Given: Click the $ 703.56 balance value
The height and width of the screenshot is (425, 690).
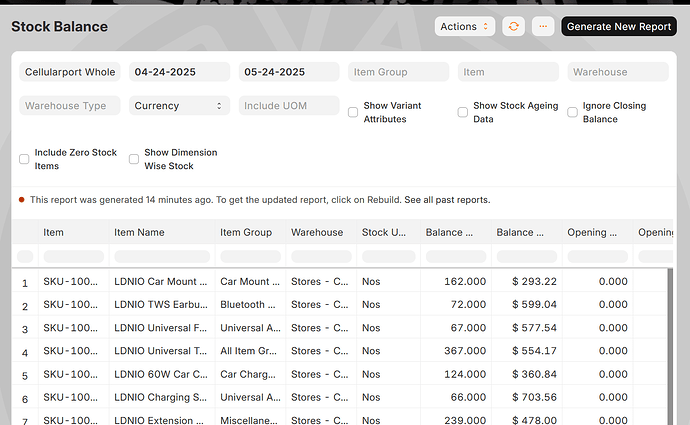Looking at the screenshot, I should tap(534, 397).
